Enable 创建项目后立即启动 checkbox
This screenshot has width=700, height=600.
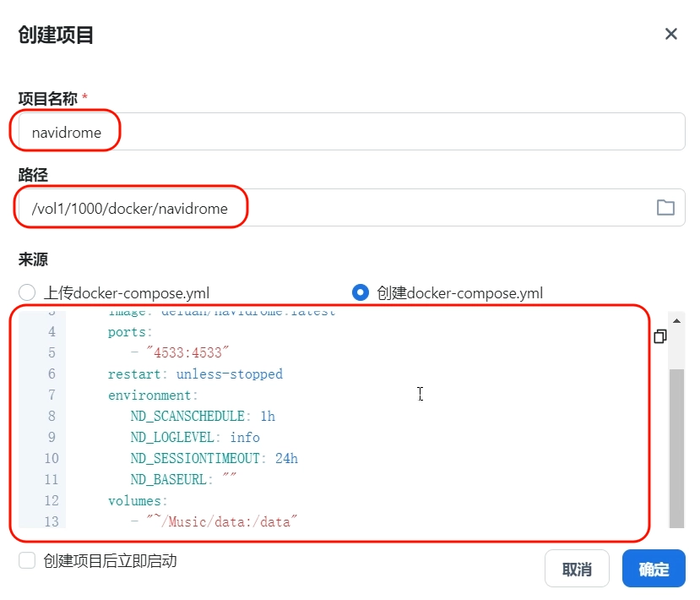coord(27,560)
